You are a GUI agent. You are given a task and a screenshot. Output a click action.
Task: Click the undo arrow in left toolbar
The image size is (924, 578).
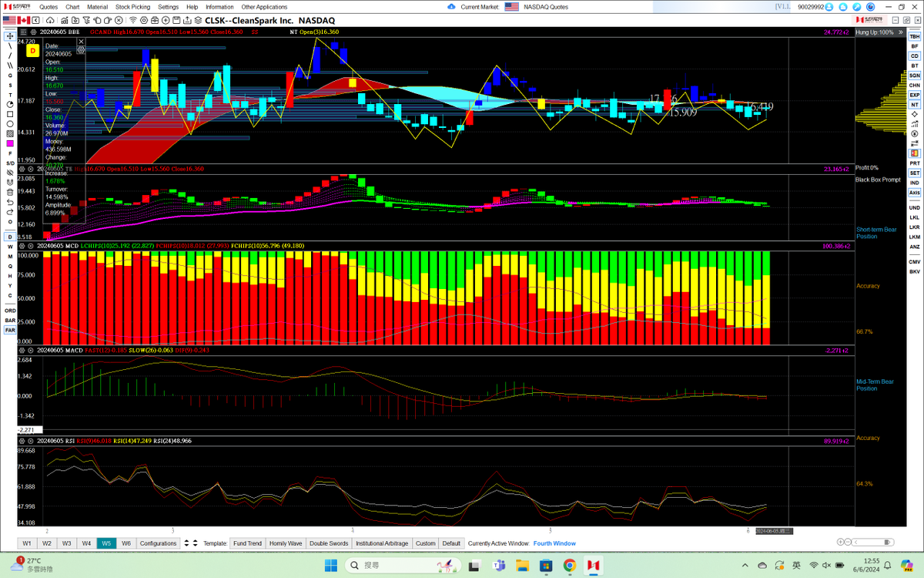click(10, 202)
